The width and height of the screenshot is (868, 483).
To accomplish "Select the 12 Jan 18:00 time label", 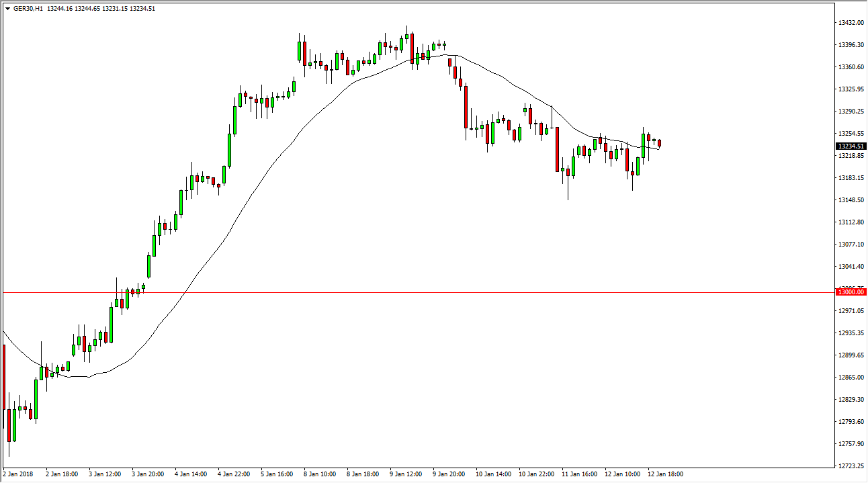I will (666, 474).
